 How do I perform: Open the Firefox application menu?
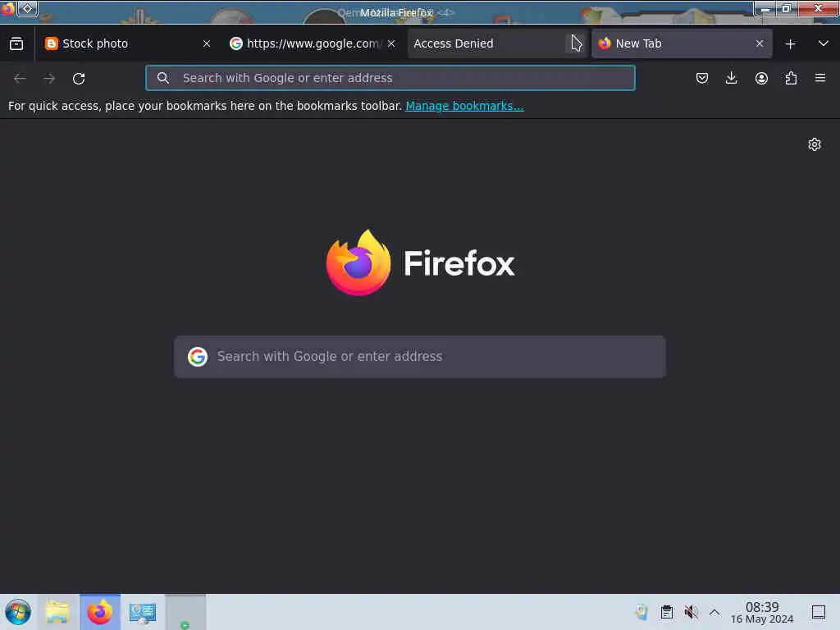[x=820, y=79]
